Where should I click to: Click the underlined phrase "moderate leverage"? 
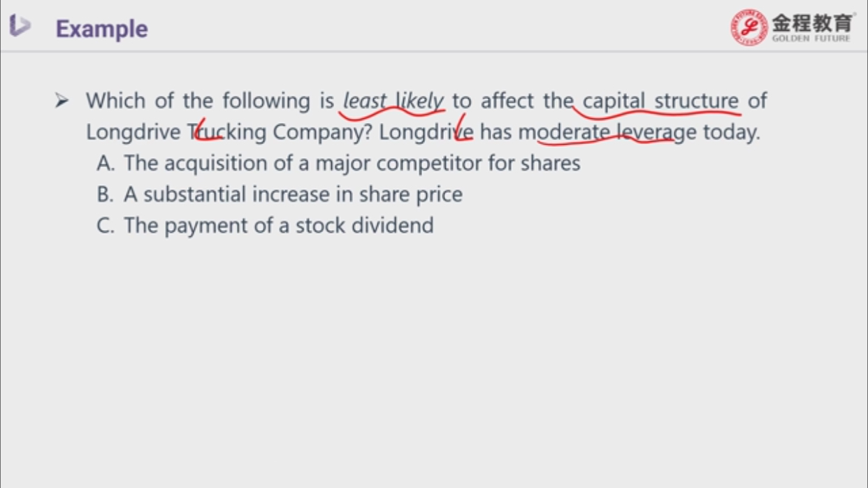click(x=607, y=132)
